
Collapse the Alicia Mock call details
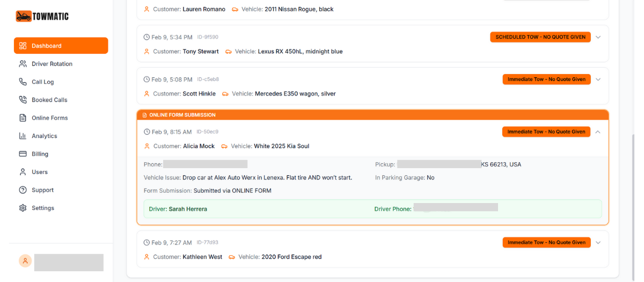pos(598,132)
